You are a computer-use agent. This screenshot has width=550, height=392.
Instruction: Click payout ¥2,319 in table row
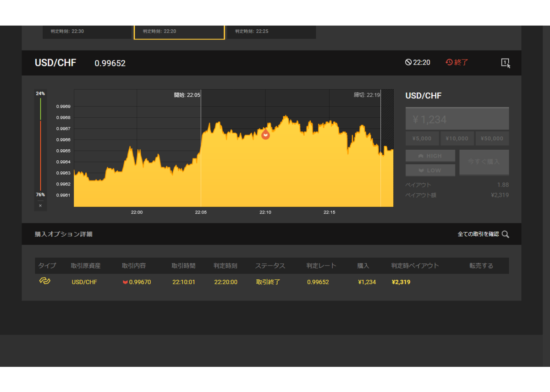coord(401,282)
